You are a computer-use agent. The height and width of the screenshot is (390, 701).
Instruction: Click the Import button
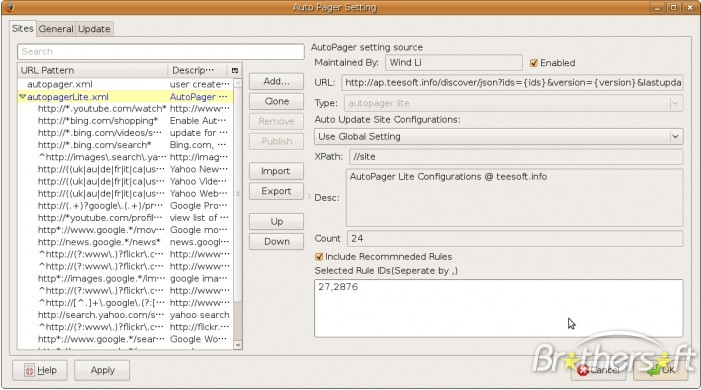276,171
